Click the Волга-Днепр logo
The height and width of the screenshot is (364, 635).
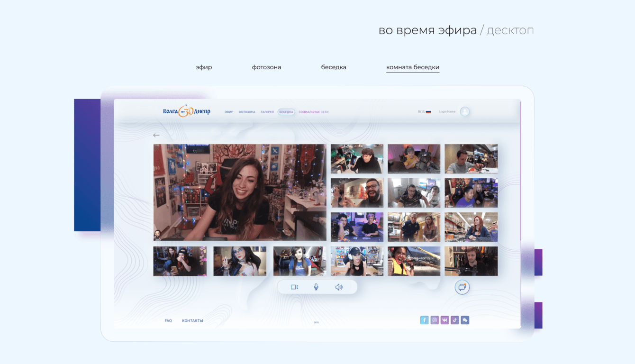186,111
